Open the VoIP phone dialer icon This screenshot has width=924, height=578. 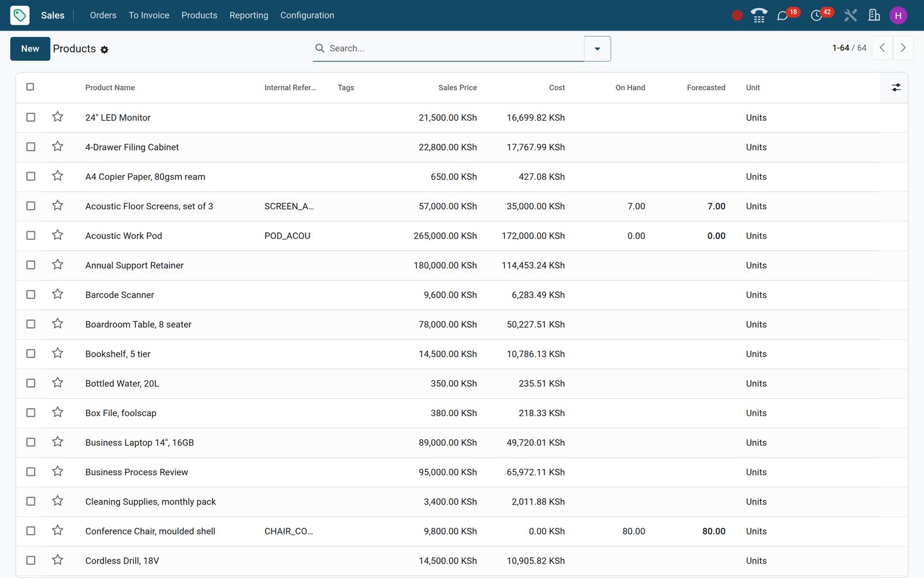coord(759,16)
